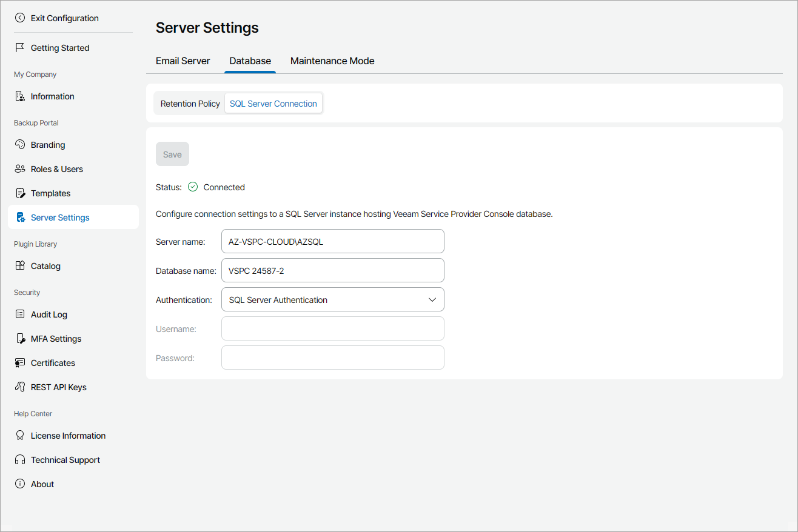The width and height of the screenshot is (798, 532).
Task: Open the License Information page
Action: pyautogui.click(x=68, y=436)
